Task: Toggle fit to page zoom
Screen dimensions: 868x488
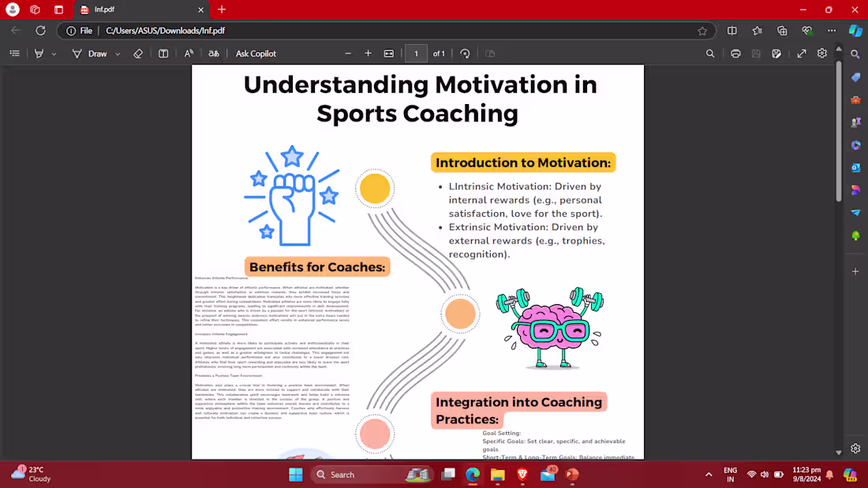Action: pyautogui.click(x=388, y=53)
